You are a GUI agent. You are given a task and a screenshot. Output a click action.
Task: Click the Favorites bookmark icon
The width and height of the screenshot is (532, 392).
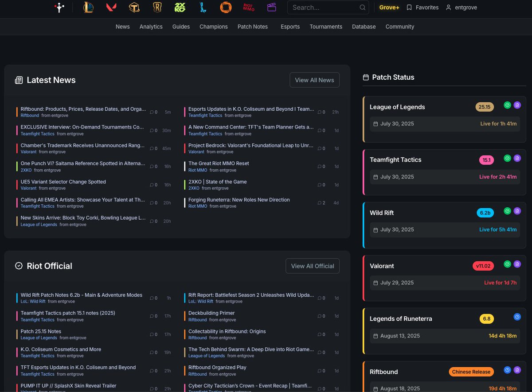[409, 8]
